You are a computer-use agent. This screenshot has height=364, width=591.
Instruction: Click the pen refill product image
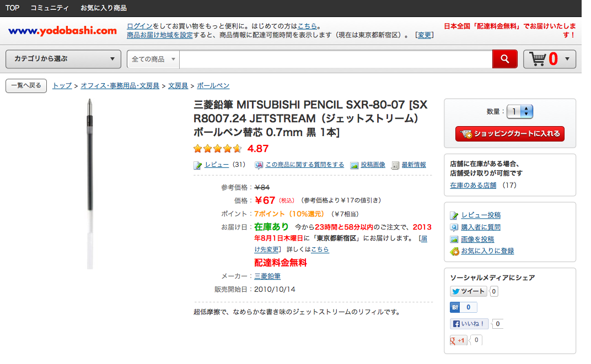click(x=90, y=184)
